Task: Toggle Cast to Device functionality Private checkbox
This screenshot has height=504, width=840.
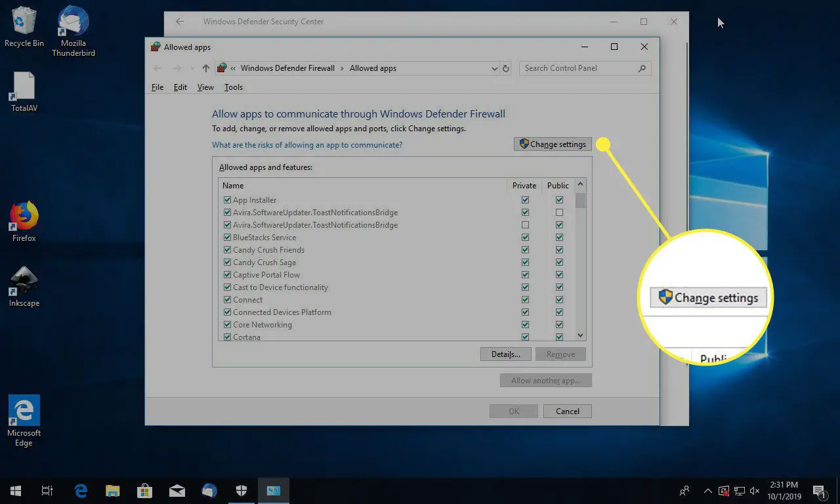Action: [x=525, y=287]
